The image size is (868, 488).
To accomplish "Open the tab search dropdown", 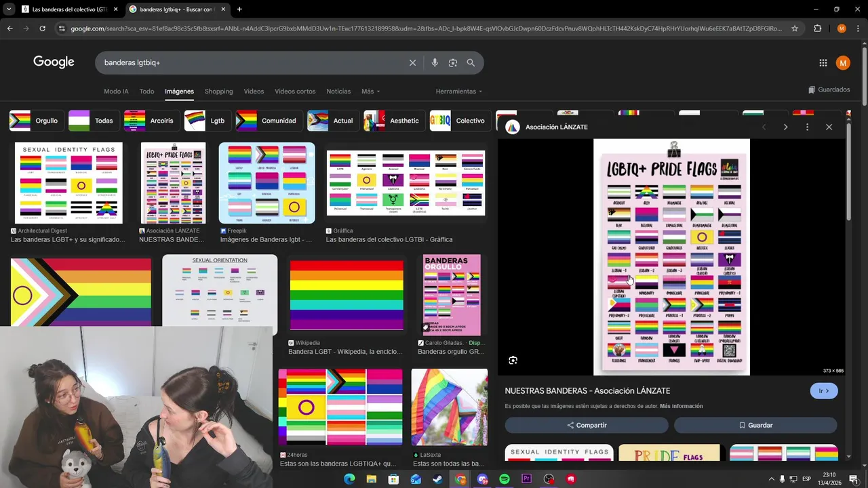I will [x=9, y=9].
